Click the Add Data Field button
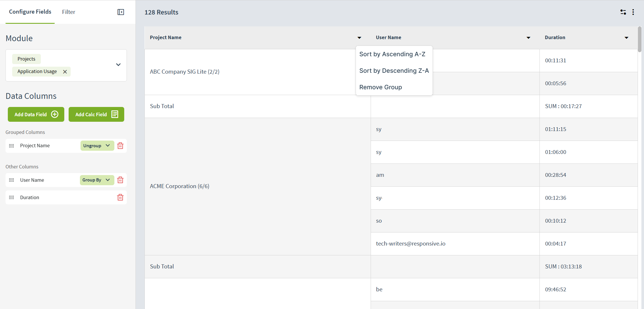 [36, 114]
